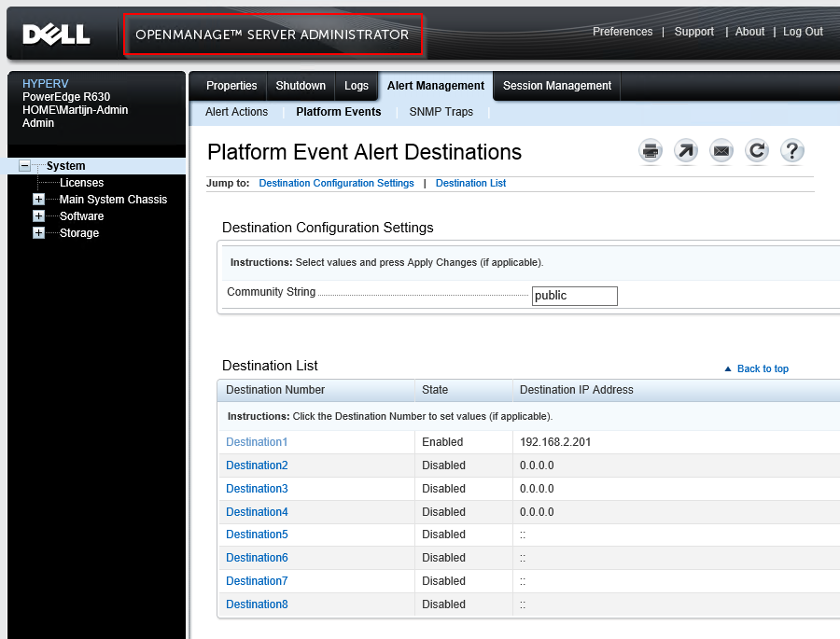Open the Destination3 link
The height and width of the screenshot is (639, 840).
click(x=257, y=489)
